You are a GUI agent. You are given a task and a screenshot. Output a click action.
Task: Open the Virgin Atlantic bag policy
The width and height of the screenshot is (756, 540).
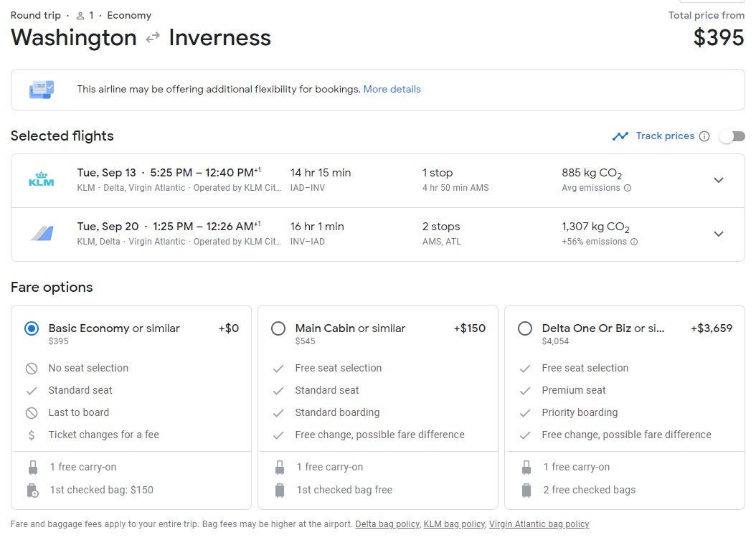click(x=539, y=524)
